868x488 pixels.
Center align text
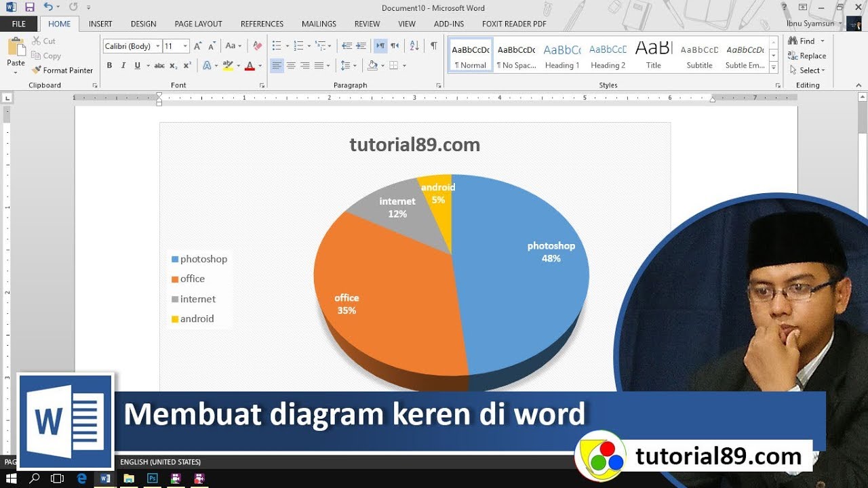tap(291, 66)
